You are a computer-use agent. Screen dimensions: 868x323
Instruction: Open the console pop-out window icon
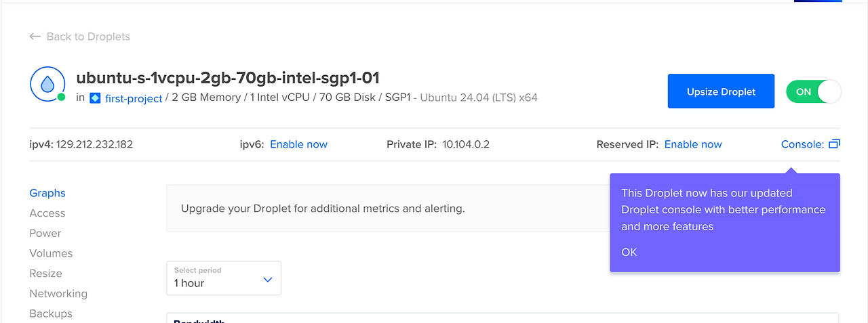[x=834, y=144]
